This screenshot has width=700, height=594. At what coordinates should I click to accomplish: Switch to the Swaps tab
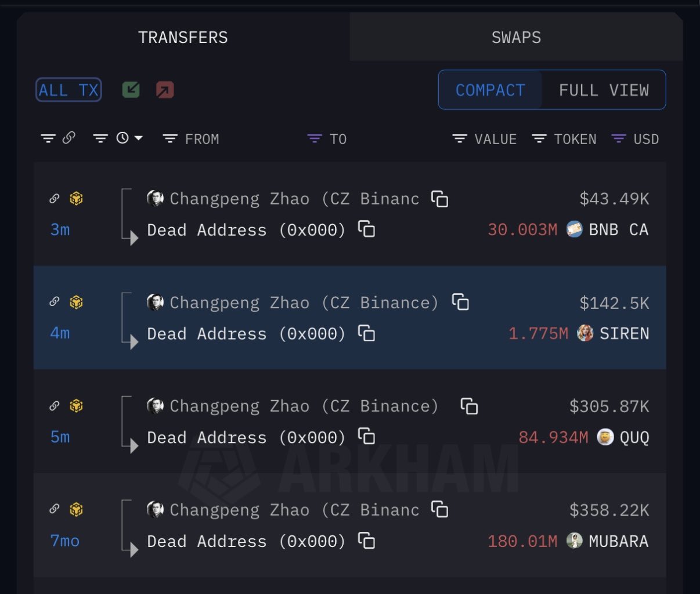516,38
